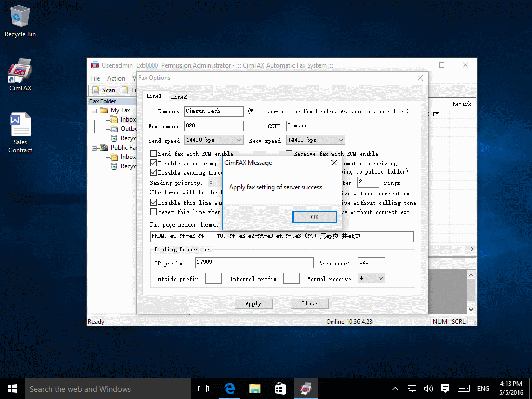Click the CimFAX taskbar icon
This screenshot has height=399, width=532.
[x=305, y=389]
